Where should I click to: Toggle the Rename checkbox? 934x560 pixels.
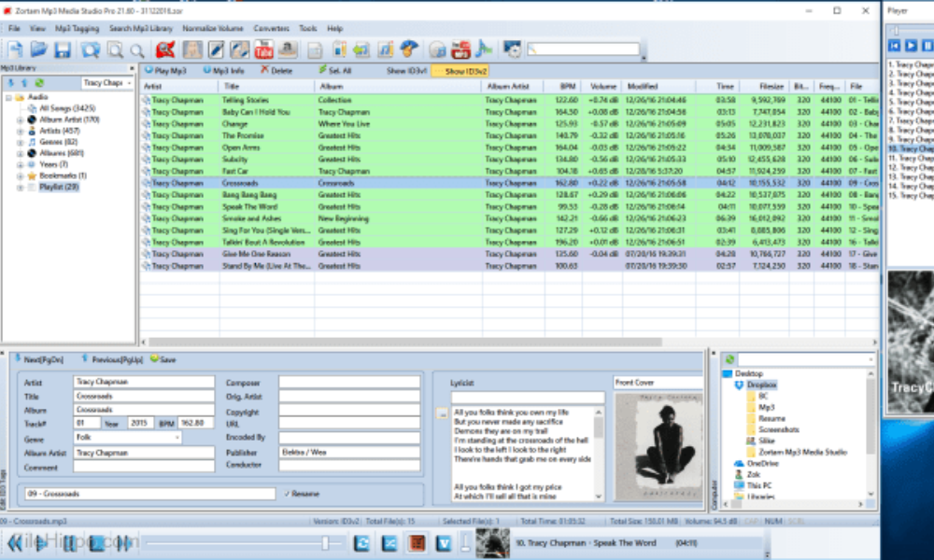coord(288,494)
